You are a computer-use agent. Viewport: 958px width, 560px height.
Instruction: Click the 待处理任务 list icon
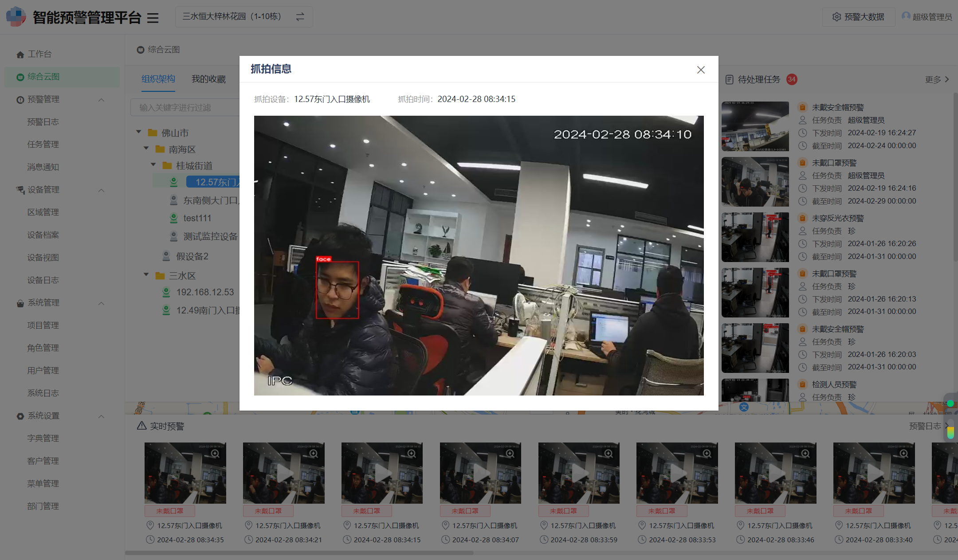point(729,79)
